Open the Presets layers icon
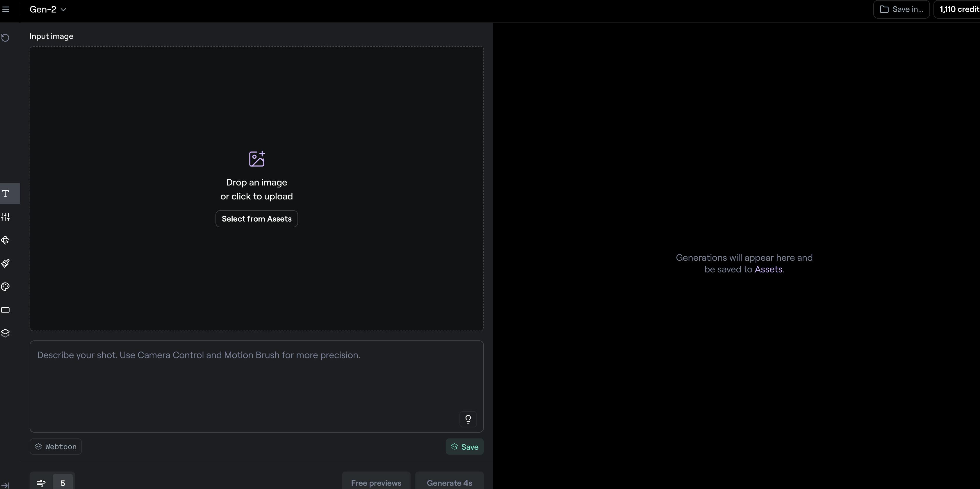980x489 pixels. coord(5,333)
